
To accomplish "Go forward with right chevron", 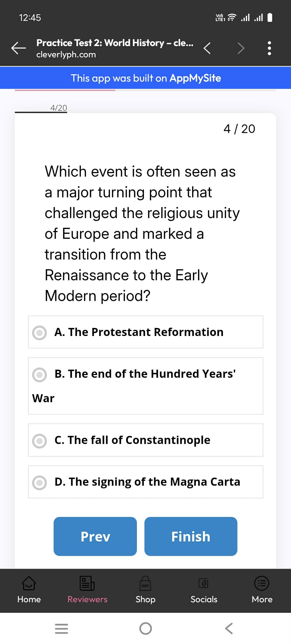I will 241,48.
